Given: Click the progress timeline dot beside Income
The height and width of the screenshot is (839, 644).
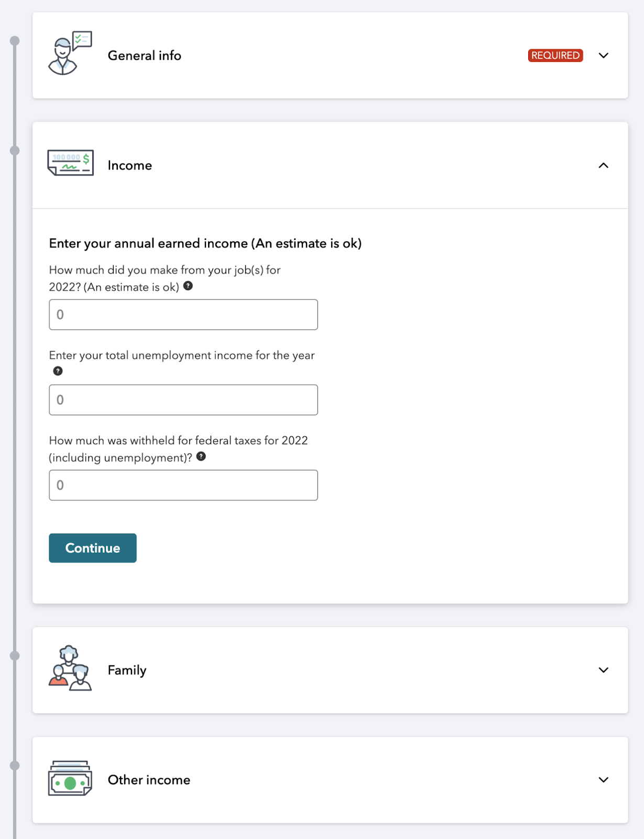Looking at the screenshot, I should pyautogui.click(x=14, y=152).
